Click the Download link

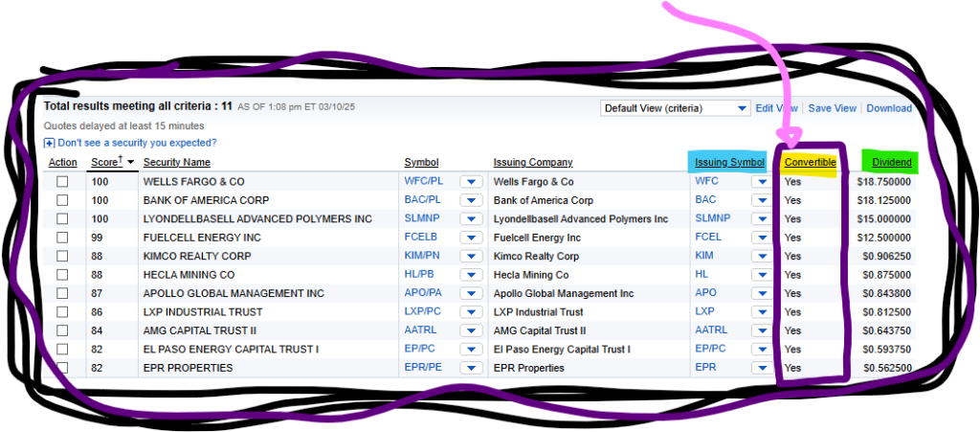889,108
